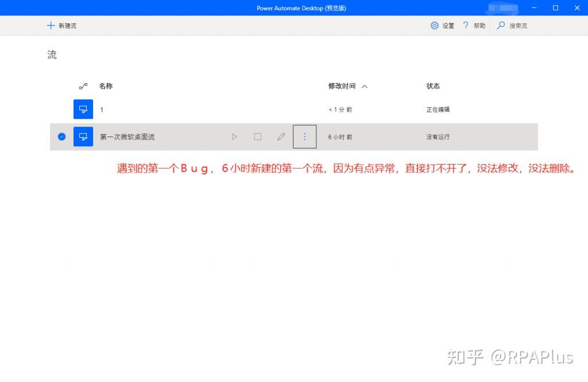Screen dimensions: 588x382
Task: Toggle sort order via the 修改时间 chevron
Action: 365,86
